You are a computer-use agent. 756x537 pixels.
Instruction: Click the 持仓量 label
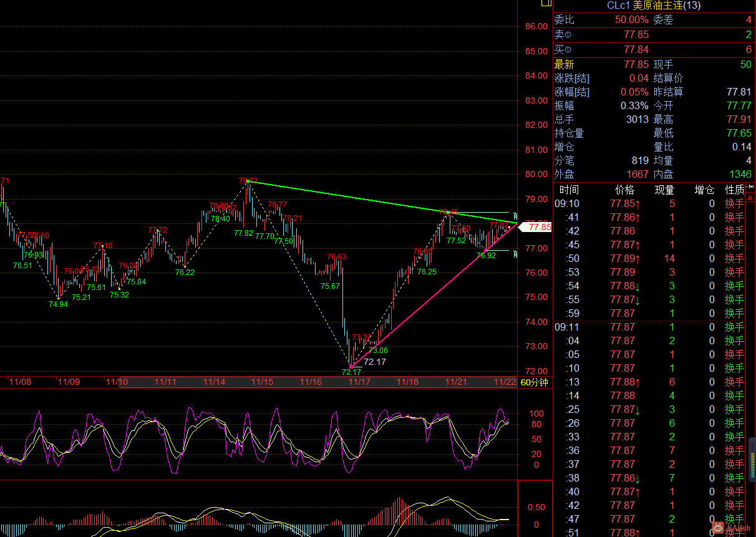pos(569,133)
